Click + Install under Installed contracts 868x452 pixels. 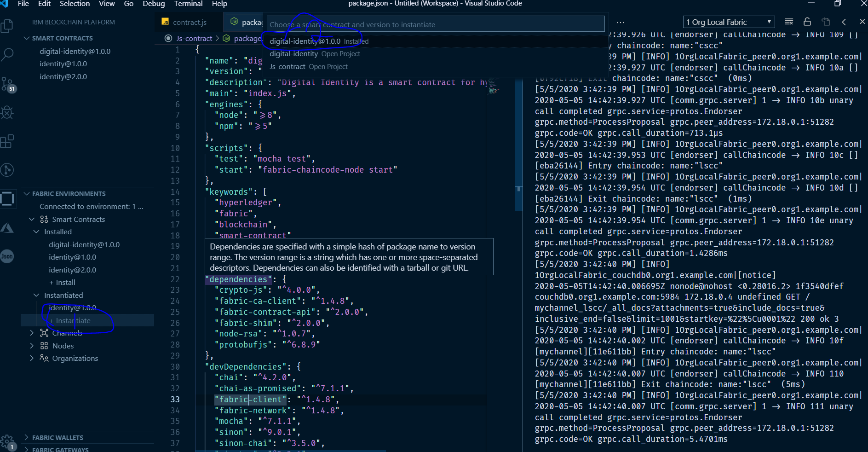pyautogui.click(x=62, y=282)
